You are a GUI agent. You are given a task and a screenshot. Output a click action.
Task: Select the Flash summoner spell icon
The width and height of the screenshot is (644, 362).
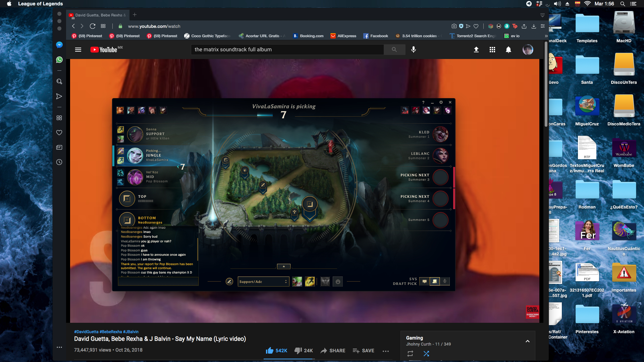click(x=310, y=282)
